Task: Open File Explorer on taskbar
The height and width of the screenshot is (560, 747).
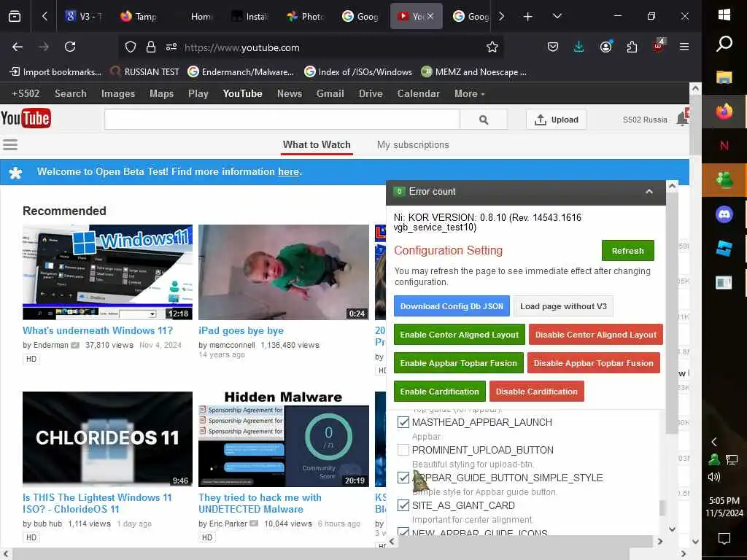Action: pos(724,77)
